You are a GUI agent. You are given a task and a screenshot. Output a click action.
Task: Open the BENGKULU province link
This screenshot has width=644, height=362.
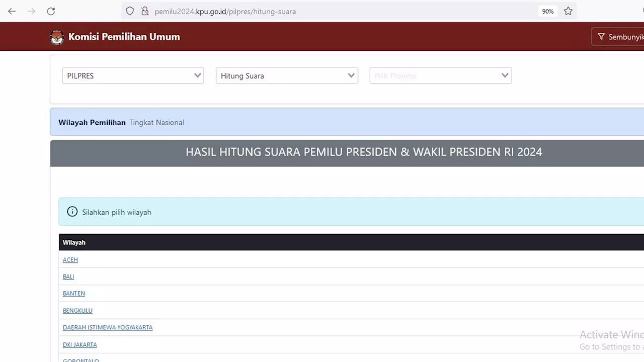[x=77, y=311]
